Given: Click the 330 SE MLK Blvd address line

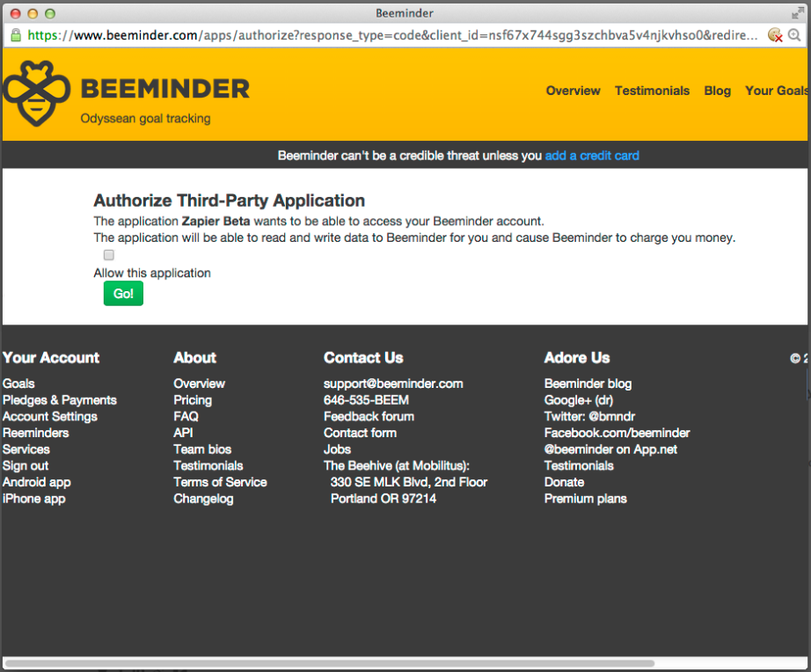Looking at the screenshot, I should [x=409, y=482].
